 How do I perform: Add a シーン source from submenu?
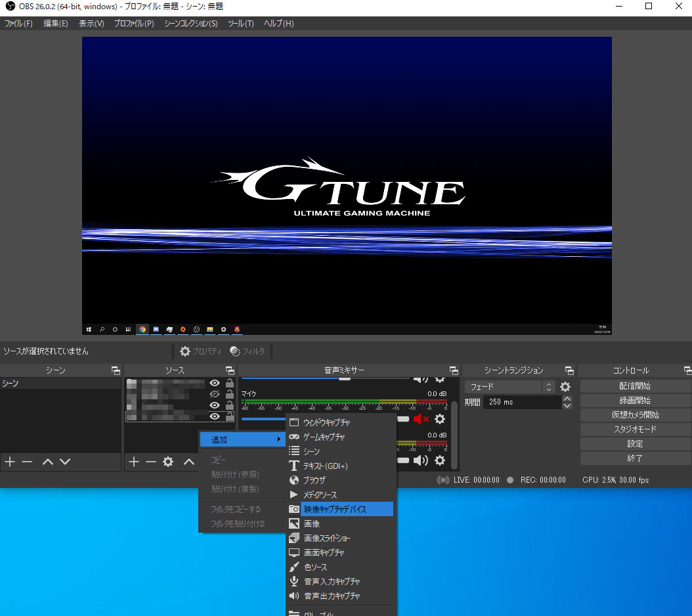[x=339, y=451]
